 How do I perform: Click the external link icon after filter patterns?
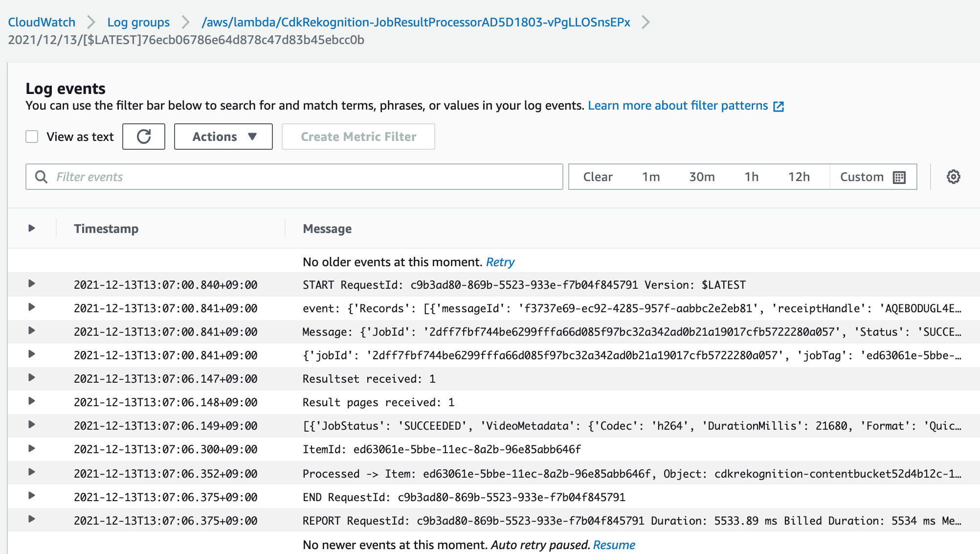pyautogui.click(x=779, y=106)
